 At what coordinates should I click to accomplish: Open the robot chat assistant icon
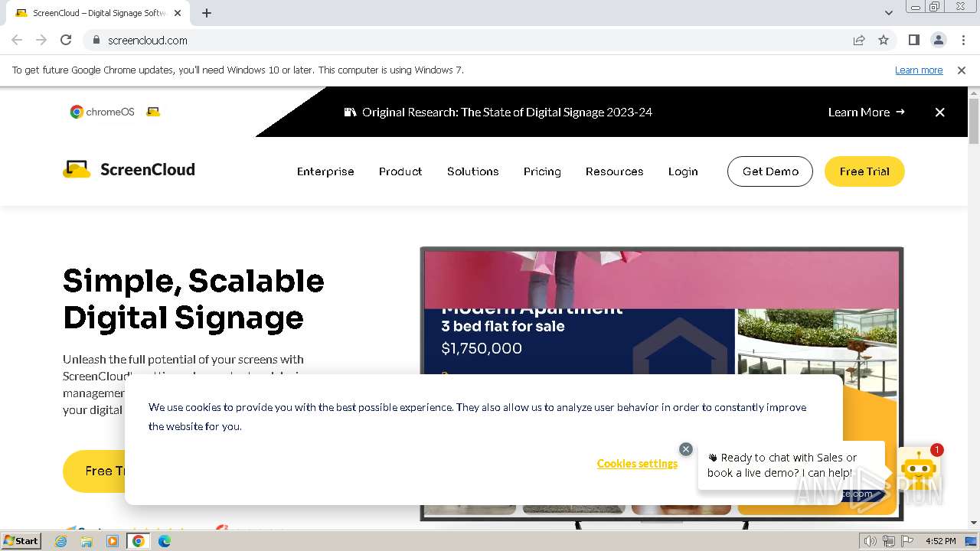pos(919,470)
